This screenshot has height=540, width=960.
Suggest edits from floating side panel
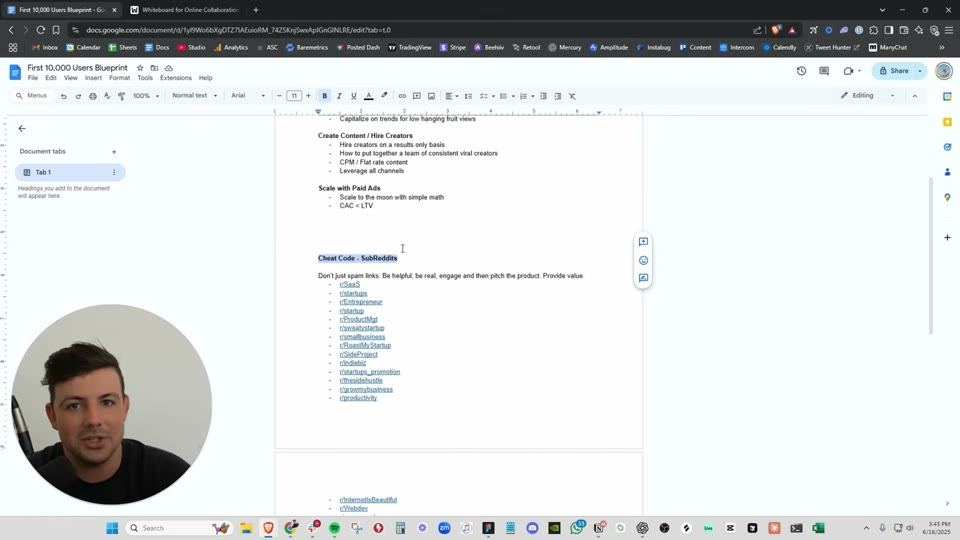(643, 278)
